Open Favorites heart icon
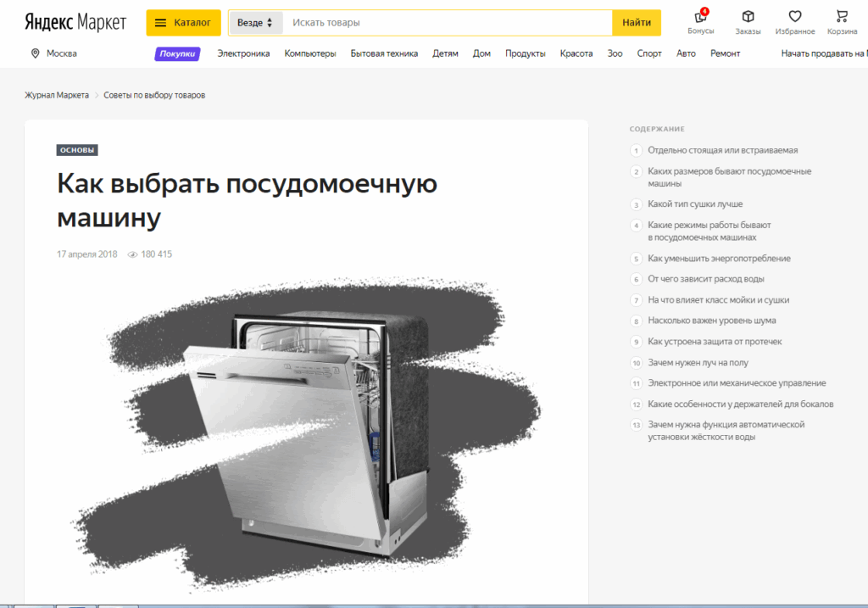 coord(794,17)
